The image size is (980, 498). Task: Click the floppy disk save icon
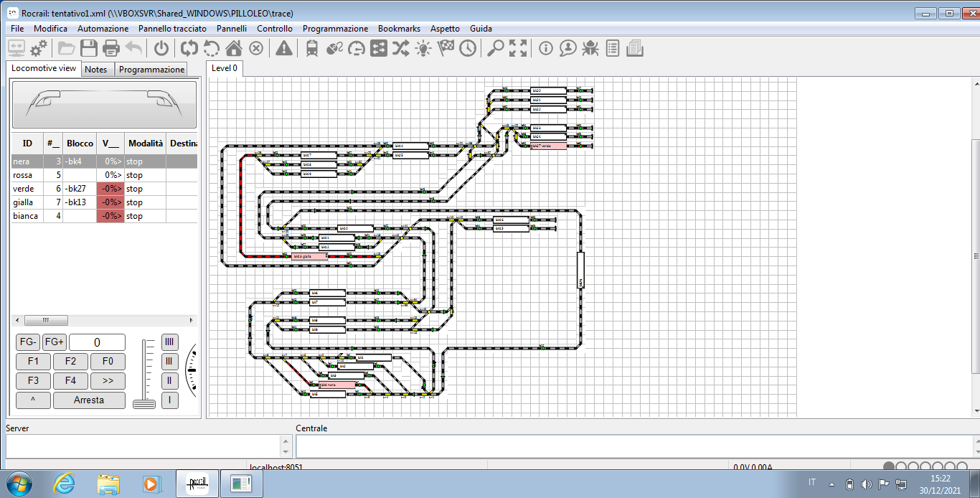tap(89, 48)
